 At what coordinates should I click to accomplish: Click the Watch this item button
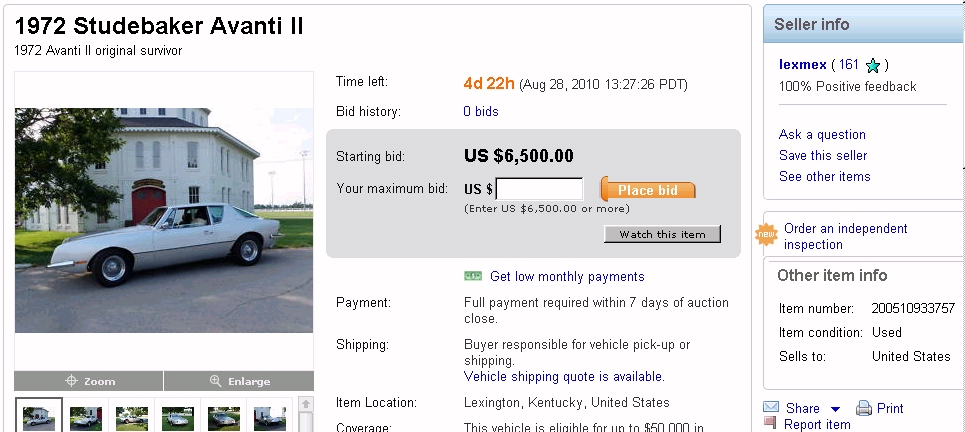point(662,234)
